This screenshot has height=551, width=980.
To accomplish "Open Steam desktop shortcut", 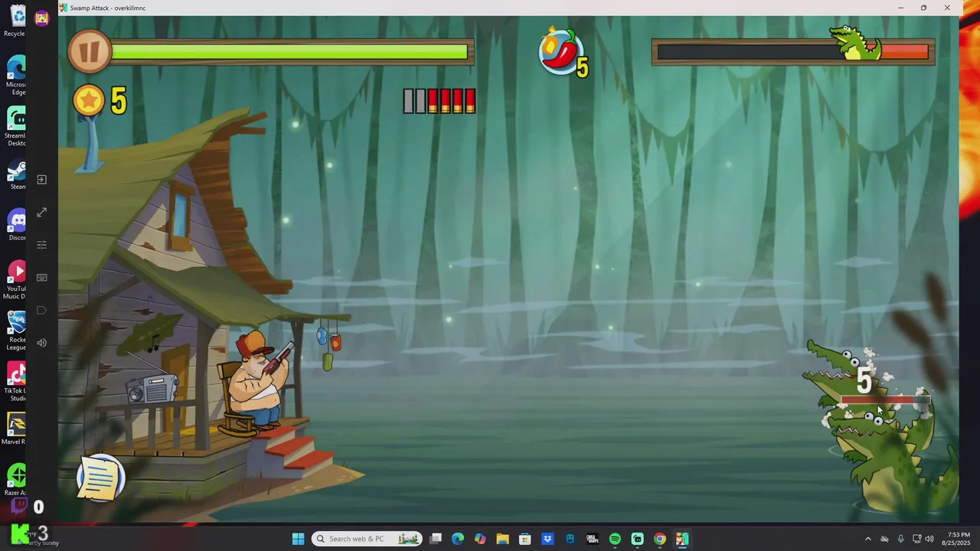I will click(17, 174).
